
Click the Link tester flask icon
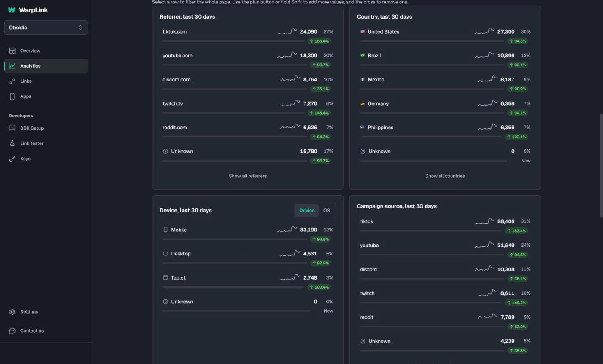click(12, 143)
